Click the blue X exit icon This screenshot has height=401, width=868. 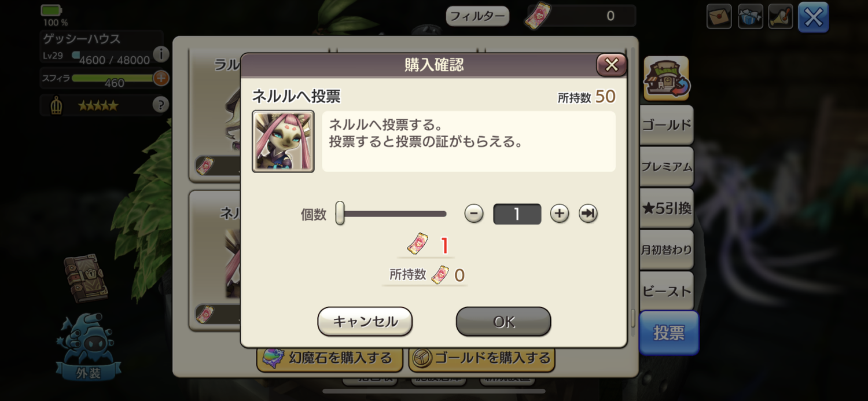point(814,17)
